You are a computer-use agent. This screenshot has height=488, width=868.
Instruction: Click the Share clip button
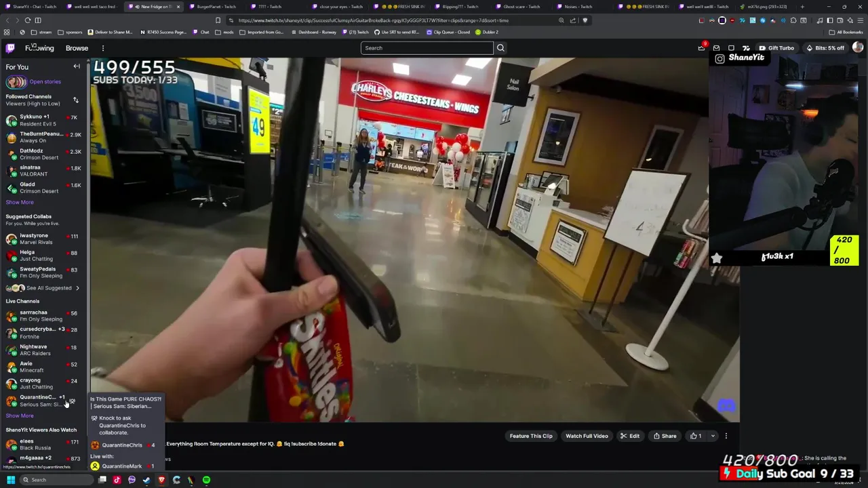click(x=665, y=436)
